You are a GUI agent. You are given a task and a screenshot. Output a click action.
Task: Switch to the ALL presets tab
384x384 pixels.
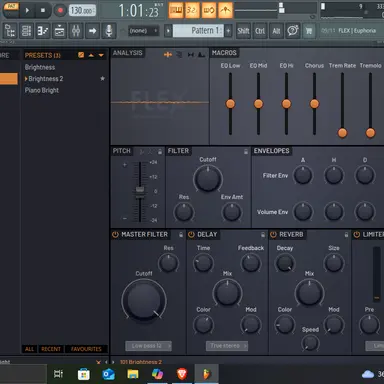click(x=29, y=349)
